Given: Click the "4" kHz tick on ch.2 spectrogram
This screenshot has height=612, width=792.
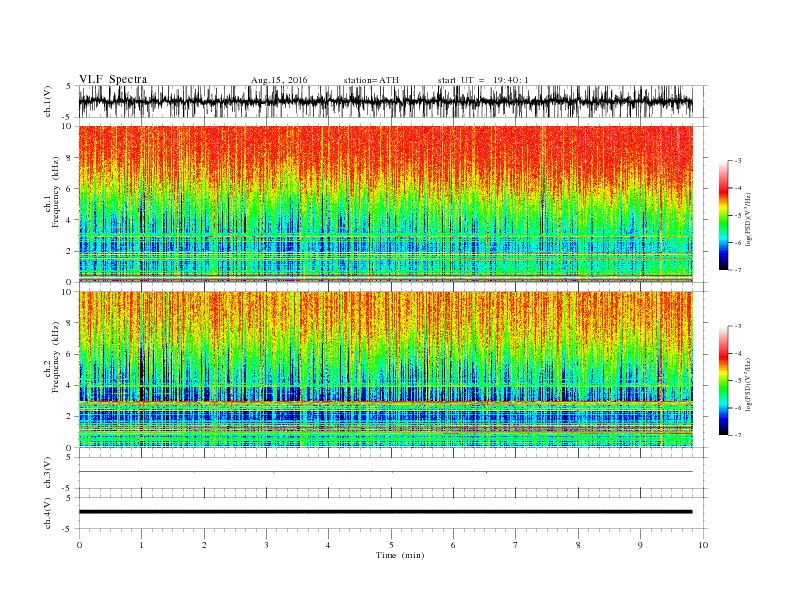Looking at the screenshot, I should point(70,386).
